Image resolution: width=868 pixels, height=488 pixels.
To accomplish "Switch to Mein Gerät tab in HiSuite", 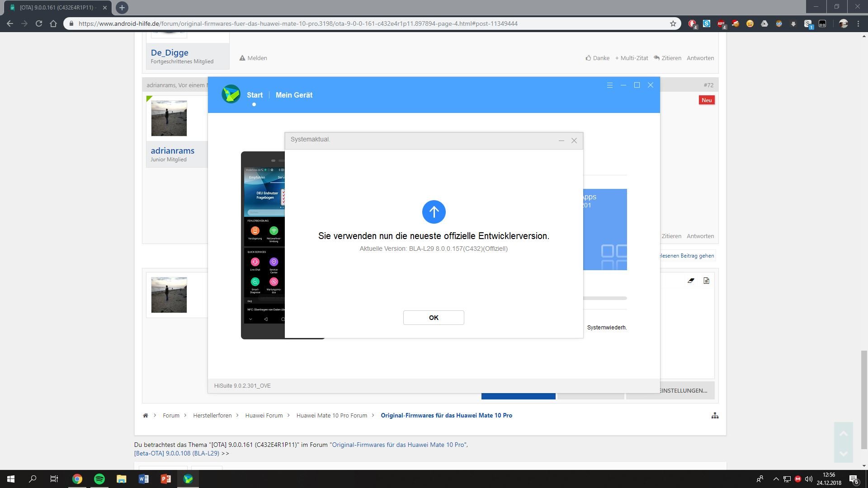I will tap(294, 95).
